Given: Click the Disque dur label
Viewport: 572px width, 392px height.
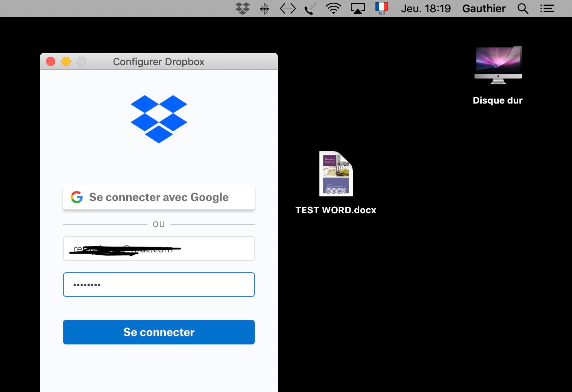Looking at the screenshot, I should (x=498, y=100).
